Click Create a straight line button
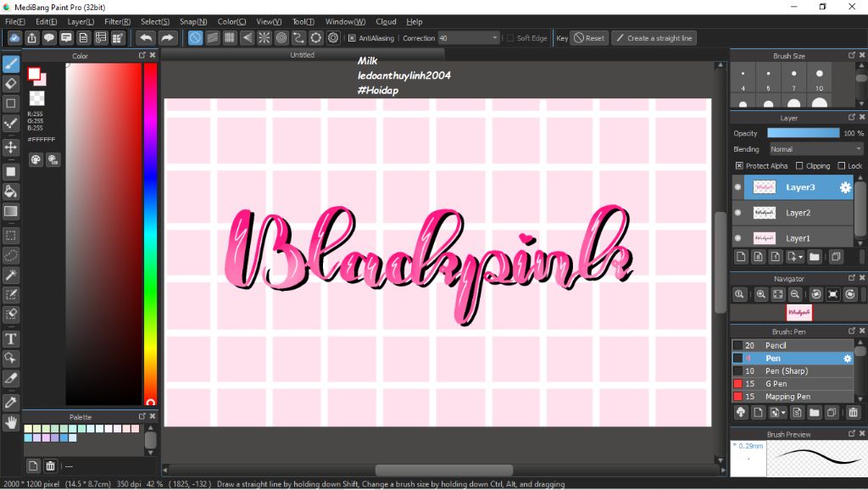The width and height of the screenshot is (868, 490). click(x=654, y=38)
